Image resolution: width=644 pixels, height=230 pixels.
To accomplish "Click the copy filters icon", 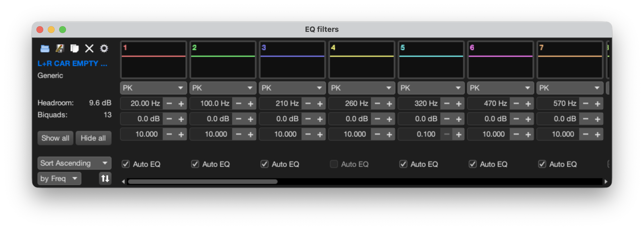I will click(75, 48).
